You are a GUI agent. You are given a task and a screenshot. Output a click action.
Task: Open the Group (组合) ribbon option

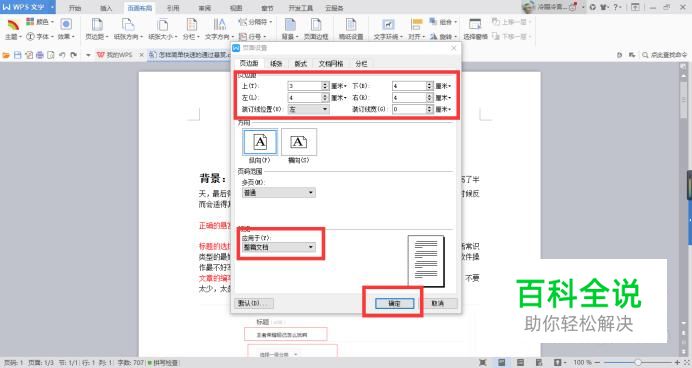tap(444, 22)
